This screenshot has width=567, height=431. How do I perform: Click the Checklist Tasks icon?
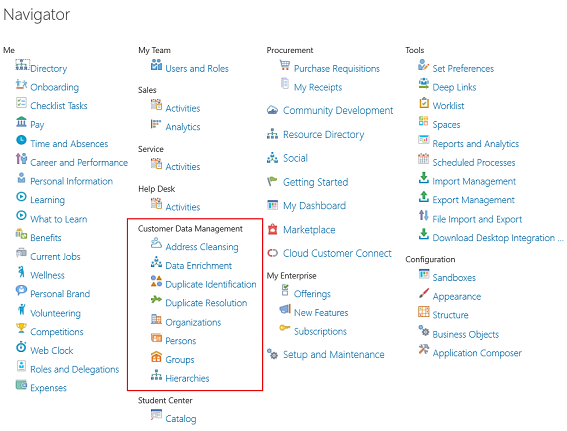pyautogui.click(x=21, y=103)
